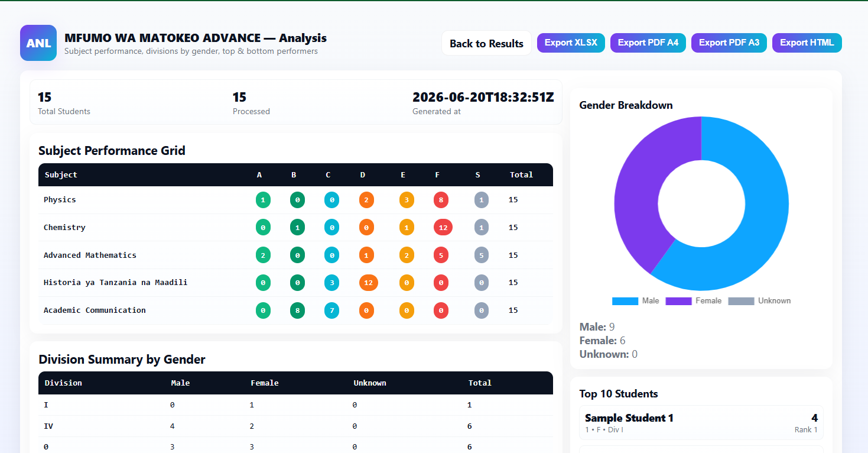Toggle Unknown legend in Gender Breakdown chart
Viewport: 868px width, 453px height.
click(760, 300)
